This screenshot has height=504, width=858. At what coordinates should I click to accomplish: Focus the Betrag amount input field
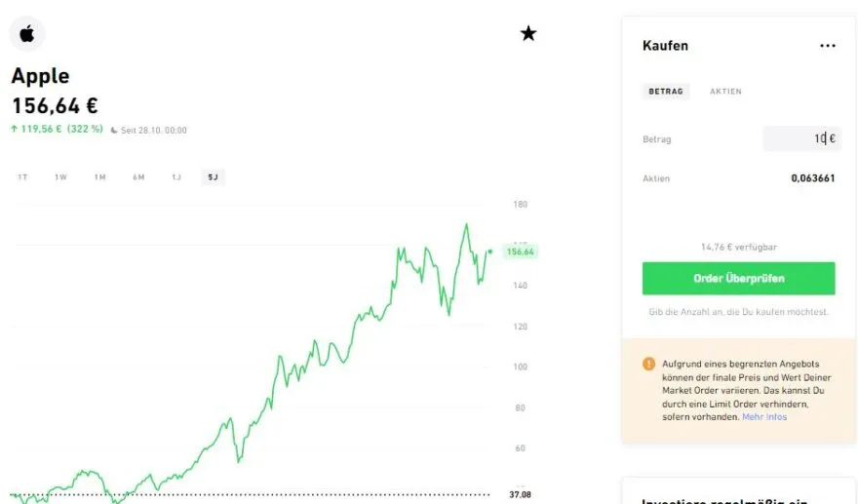[801, 138]
